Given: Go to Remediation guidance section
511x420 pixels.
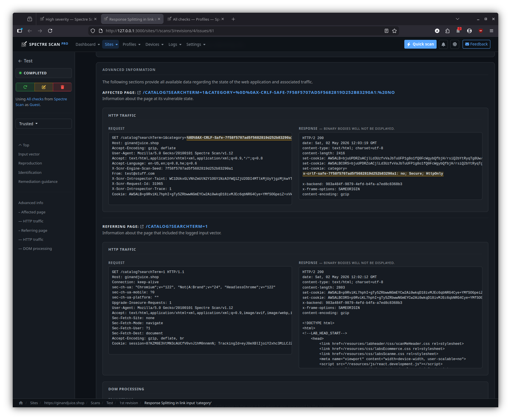Looking at the screenshot, I should coord(38,181).
